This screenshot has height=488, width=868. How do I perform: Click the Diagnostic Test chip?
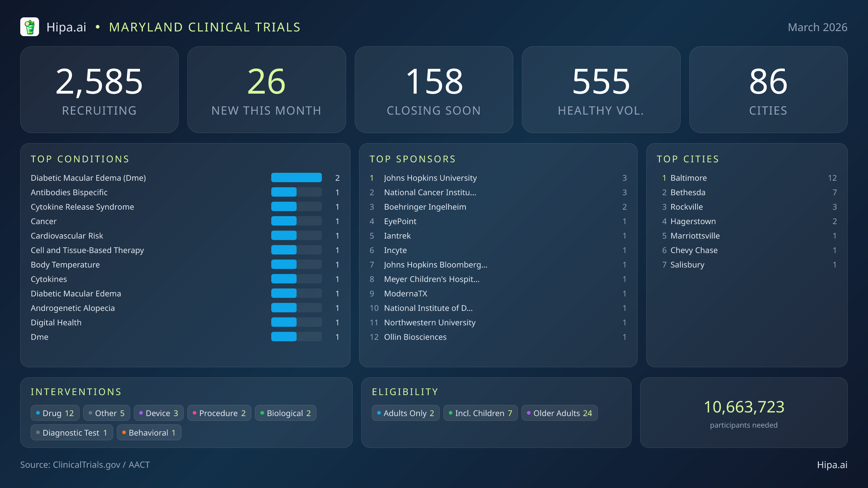pyautogui.click(x=71, y=432)
